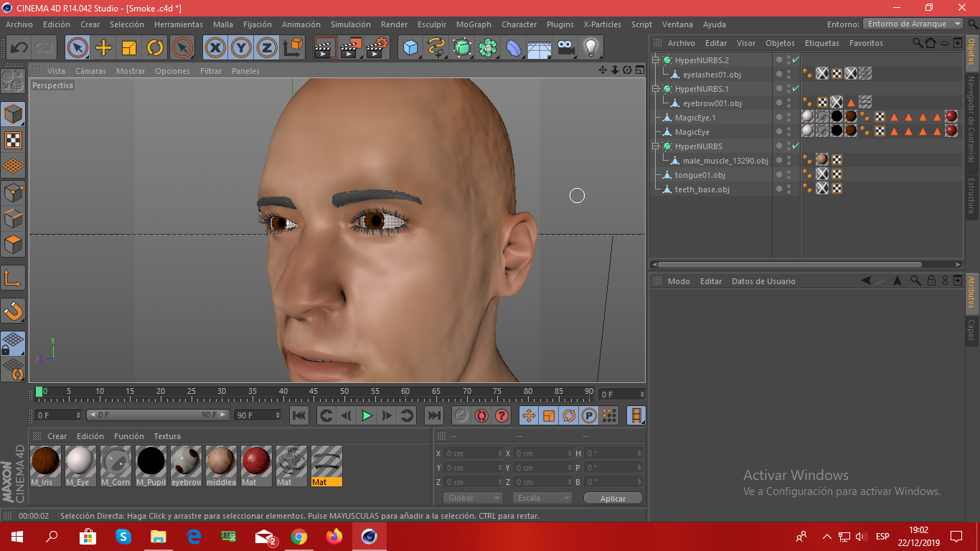This screenshot has width=980, height=551.
Task: Render the active view
Action: pos(325,48)
